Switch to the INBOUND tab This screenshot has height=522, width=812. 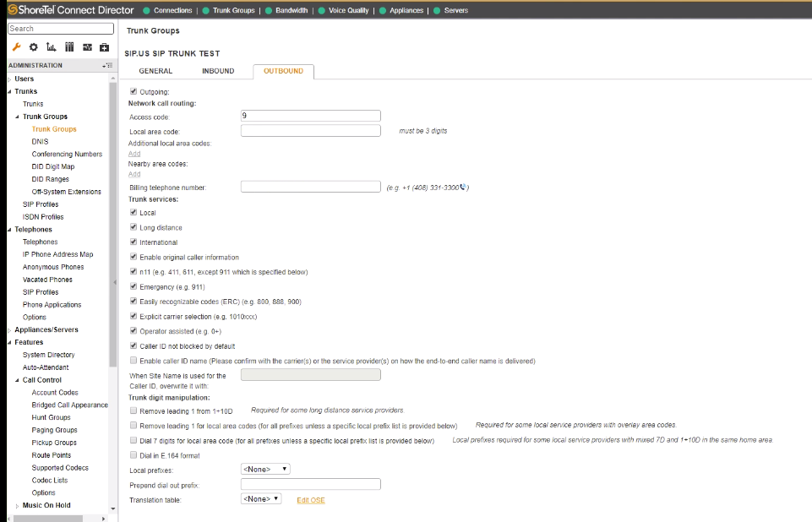pos(218,71)
